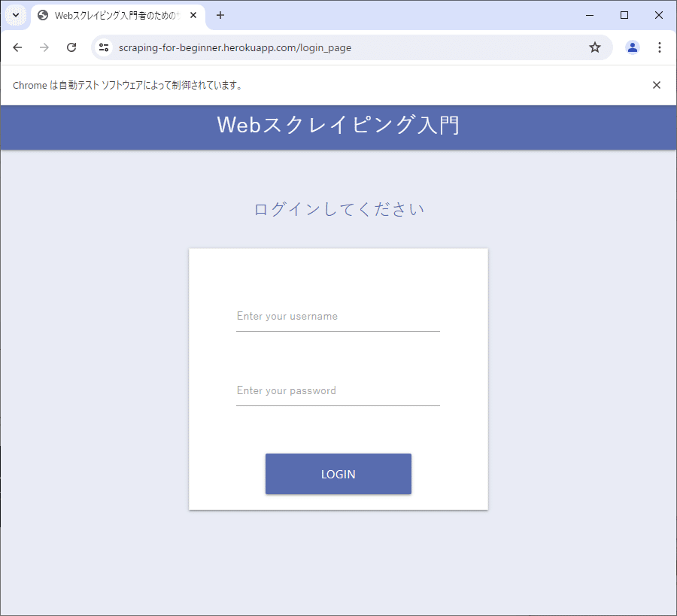Screen dimensions: 677x616
Task: Submit with the LOGIN button
Action: click(338, 474)
